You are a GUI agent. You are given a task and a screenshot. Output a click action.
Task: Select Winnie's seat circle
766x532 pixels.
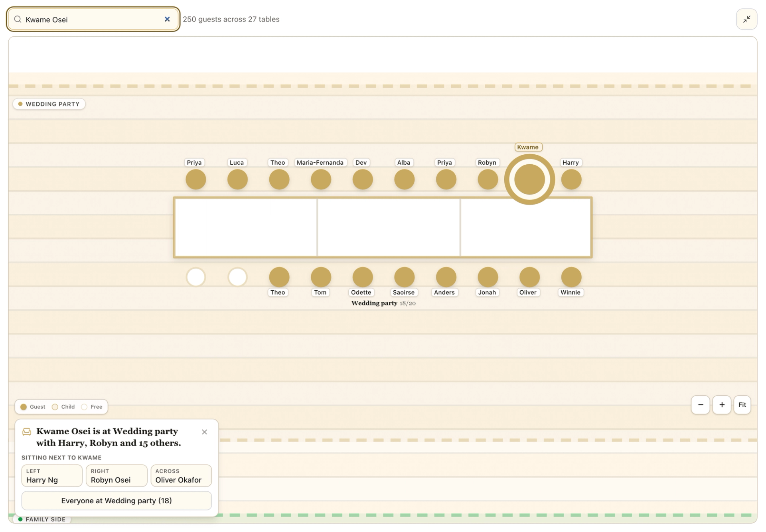(x=571, y=277)
